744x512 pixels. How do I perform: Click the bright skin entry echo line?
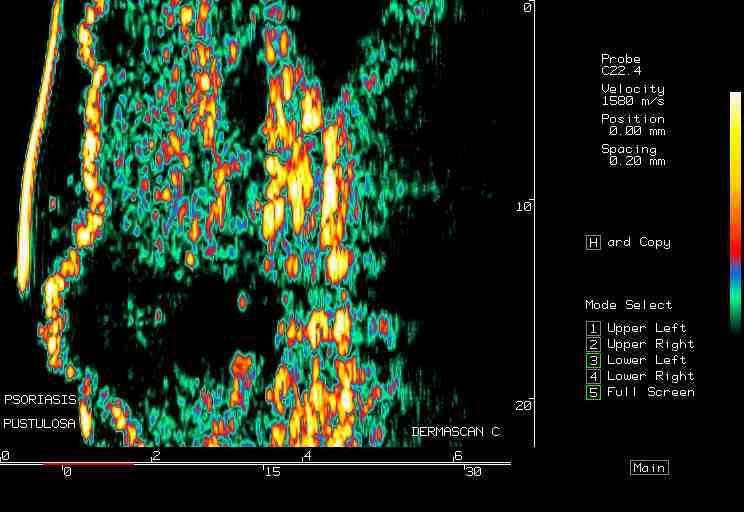pos(39,147)
